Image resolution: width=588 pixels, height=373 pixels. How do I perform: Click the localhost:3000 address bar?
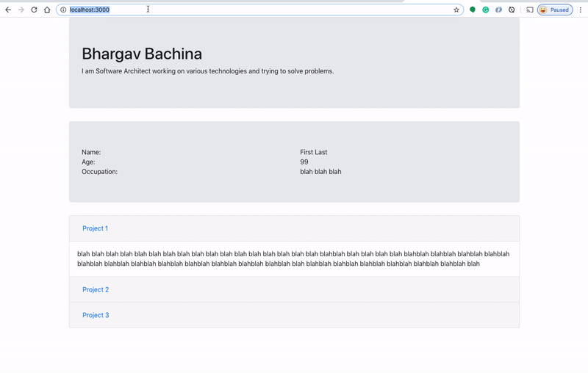coord(259,10)
